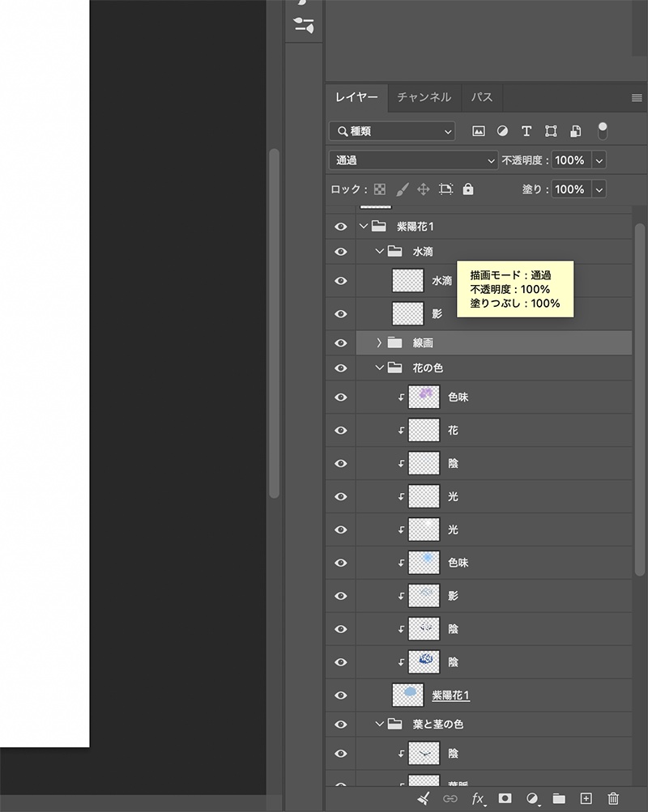Open the brush settings panel icon
The width and height of the screenshot is (648, 812).
point(304,25)
